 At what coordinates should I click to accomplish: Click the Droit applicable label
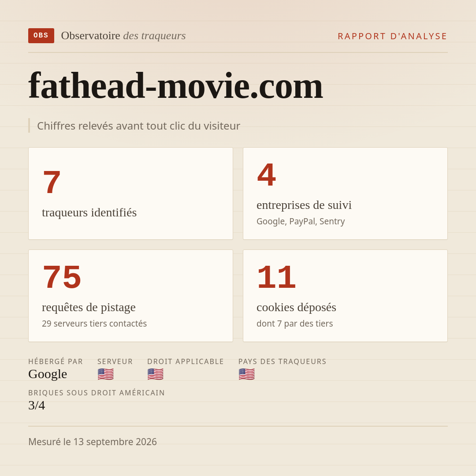click(x=186, y=361)
